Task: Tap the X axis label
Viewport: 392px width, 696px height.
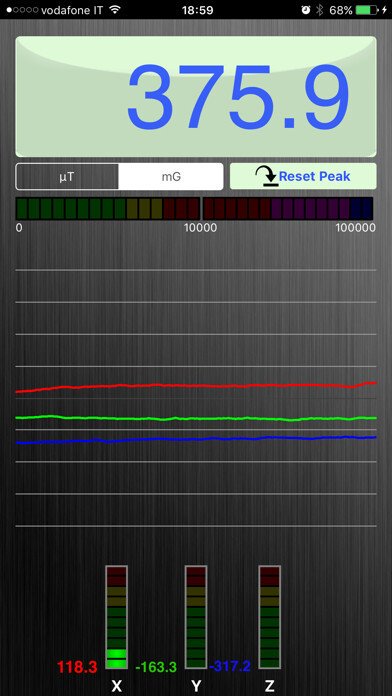Action: 116,687
